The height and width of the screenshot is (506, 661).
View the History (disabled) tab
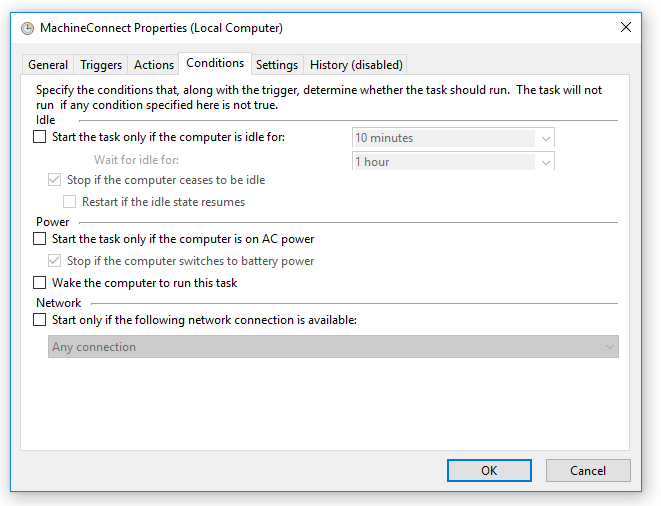pyautogui.click(x=356, y=65)
